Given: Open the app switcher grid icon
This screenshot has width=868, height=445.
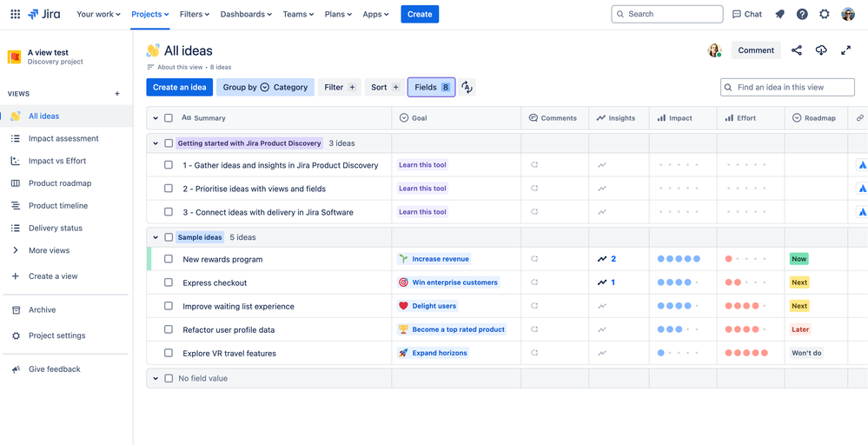Looking at the screenshot, I should point(16,15).
